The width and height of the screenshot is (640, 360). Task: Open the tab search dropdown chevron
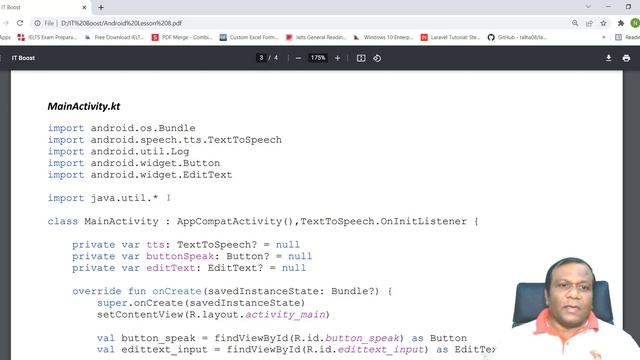pos(588,7)
